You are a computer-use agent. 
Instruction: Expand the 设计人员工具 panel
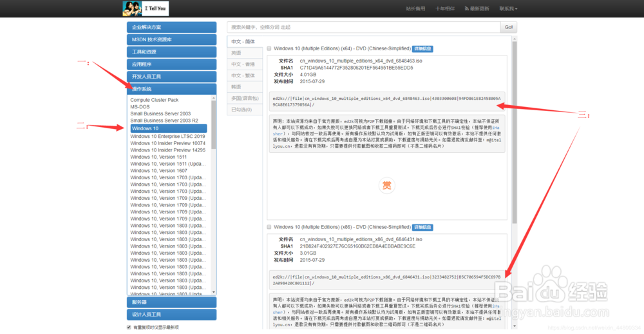pyautogui.click(x=172, y=315)
